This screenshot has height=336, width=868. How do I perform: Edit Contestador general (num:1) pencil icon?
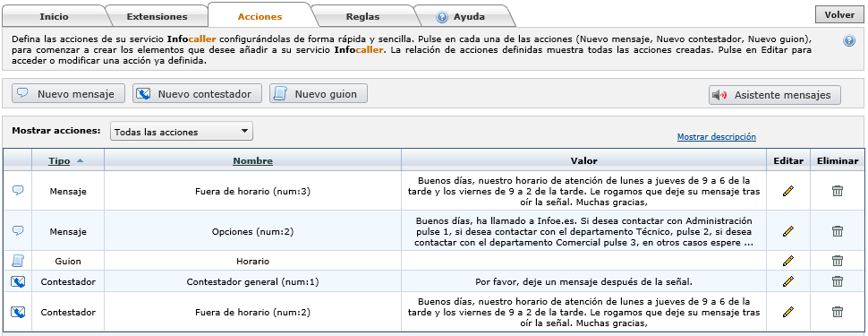click(x=788, y=281)
